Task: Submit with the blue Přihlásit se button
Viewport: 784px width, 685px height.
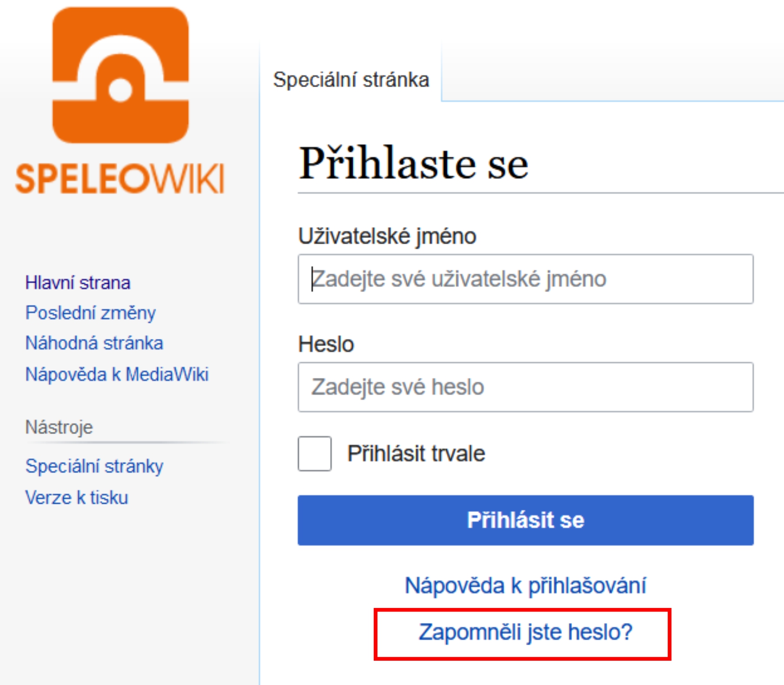Action: (x=526, y=520)
